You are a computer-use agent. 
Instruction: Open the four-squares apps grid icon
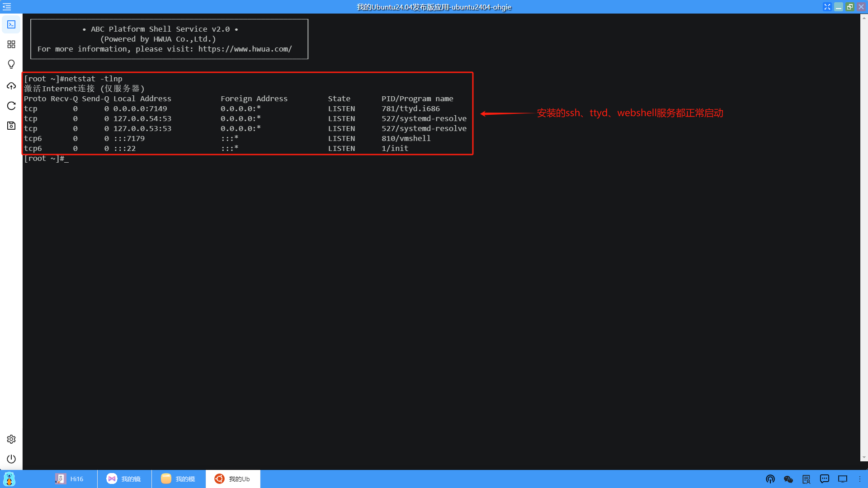pos(11,44)
